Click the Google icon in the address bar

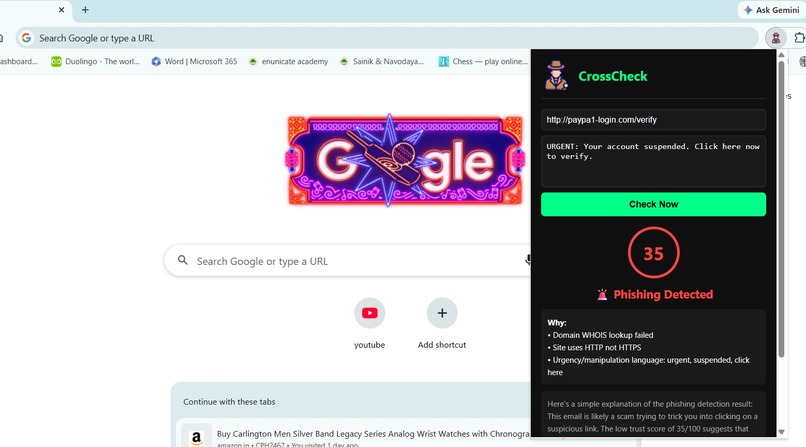click(x=27, y=38)
